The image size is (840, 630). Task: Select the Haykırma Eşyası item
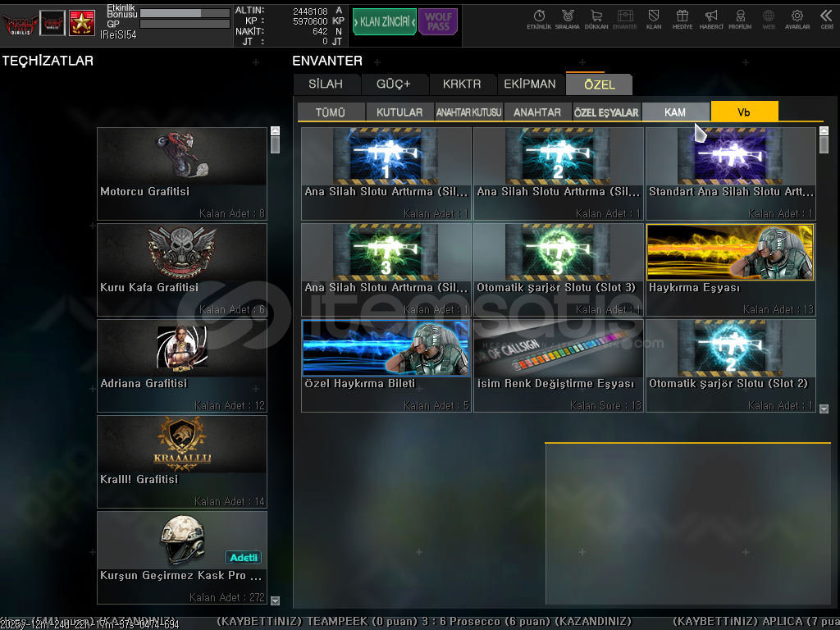point(730,269)
